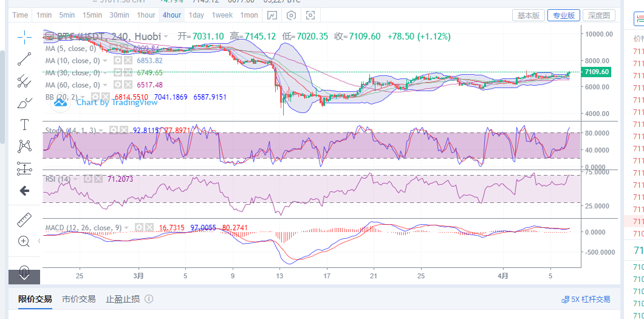The height and width of the screenshot is (319, 644).
Task: Remove the RSI (14) indicator
Action: tap(98, 179)
